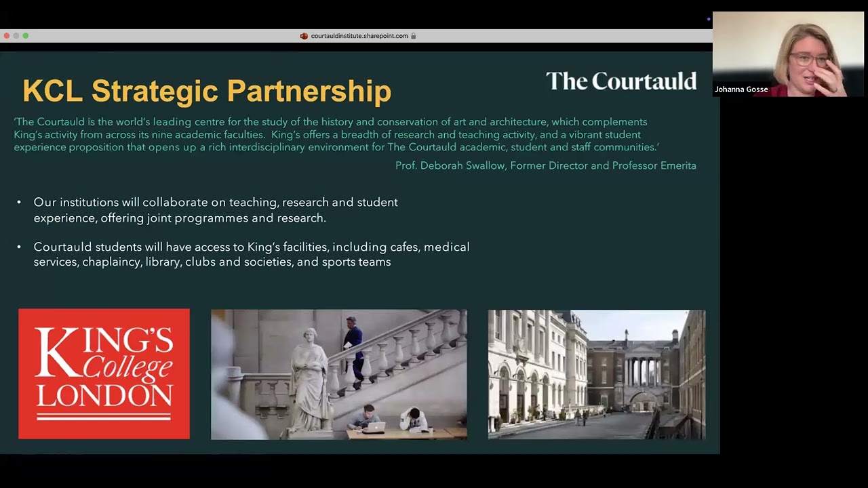This screenshot has width=868, height=488.
Task: Click the quote beginning 'The Courtauld is the world's leading centre'
Action: point(337,134)
